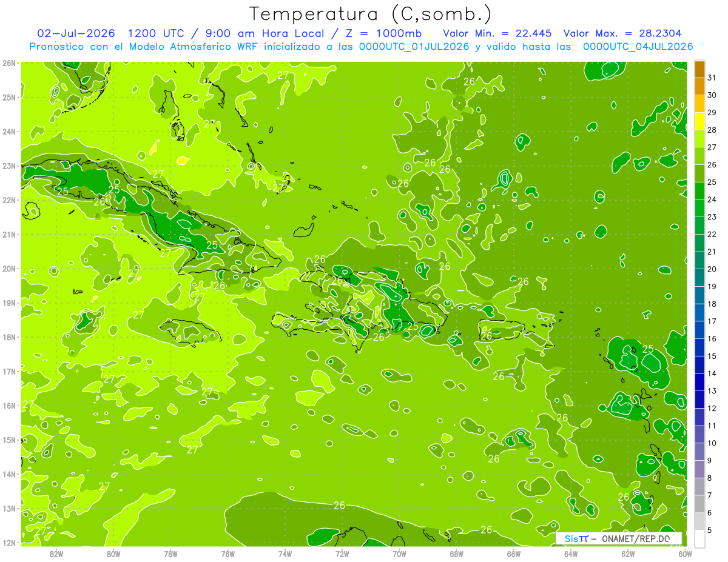The width and height of the screenshot is (728, 562).
Task: Pick the teal legend swatch between 19 and 20
Action: 699,278
